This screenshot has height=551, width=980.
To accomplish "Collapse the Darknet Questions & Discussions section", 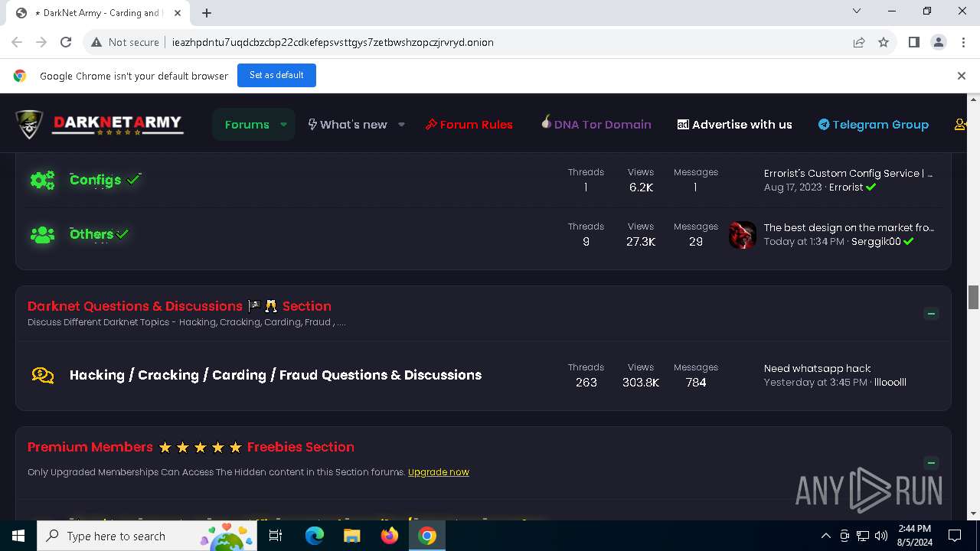I will 931,314.
